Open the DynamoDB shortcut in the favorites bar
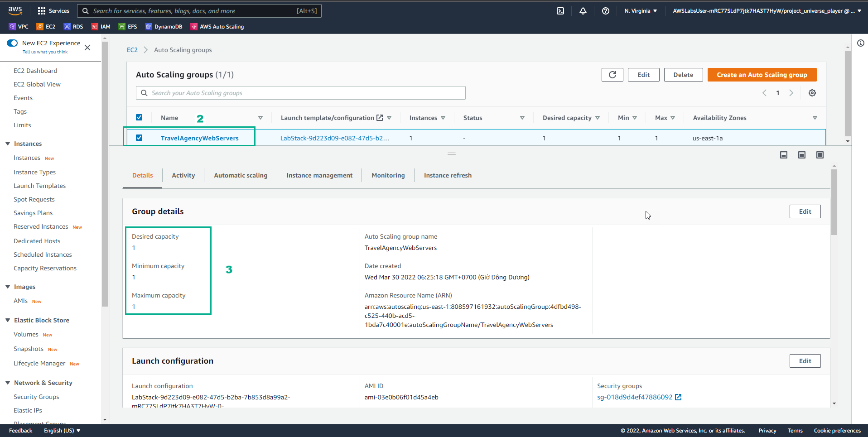This screenshot has height=437, width=868. pos(164,27)
